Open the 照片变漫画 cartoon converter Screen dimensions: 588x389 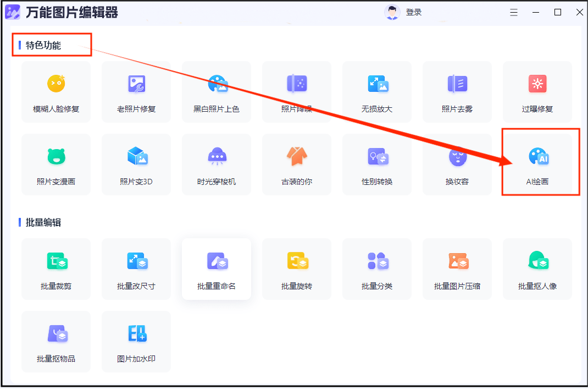56,164
